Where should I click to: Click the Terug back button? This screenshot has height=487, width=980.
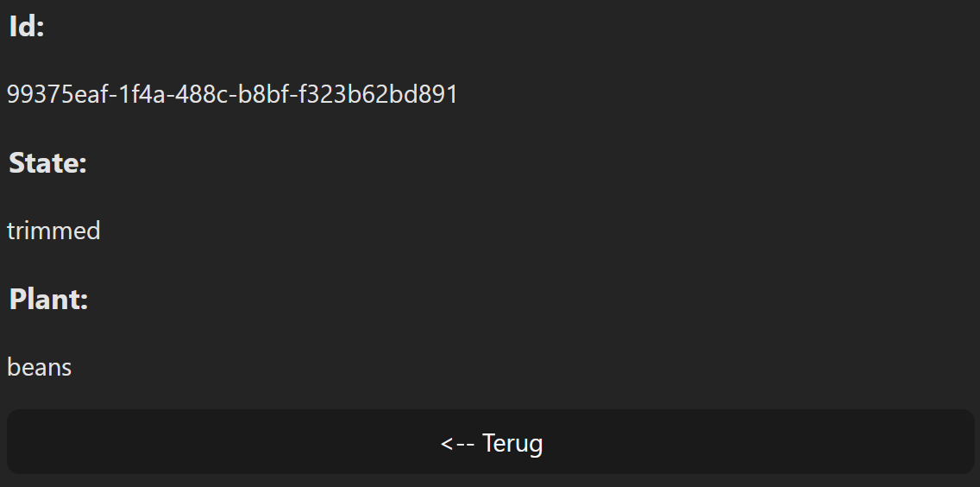click(491, 442)
